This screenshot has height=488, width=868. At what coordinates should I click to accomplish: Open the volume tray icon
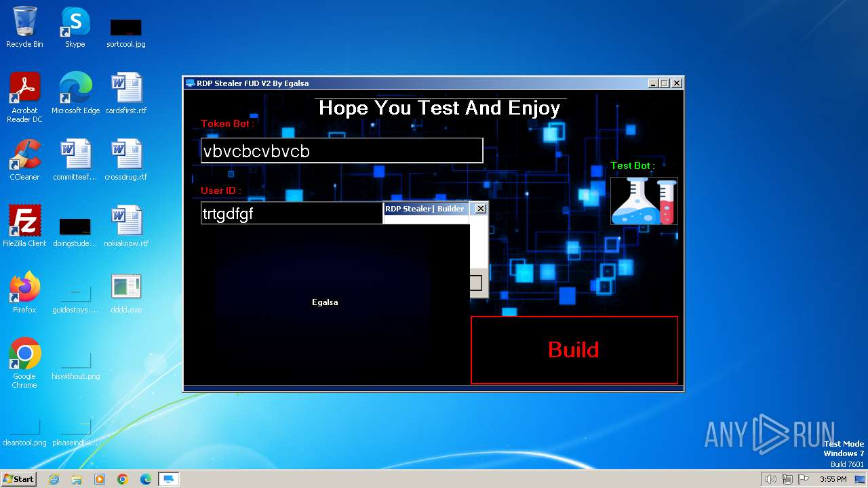click(770, 479)
